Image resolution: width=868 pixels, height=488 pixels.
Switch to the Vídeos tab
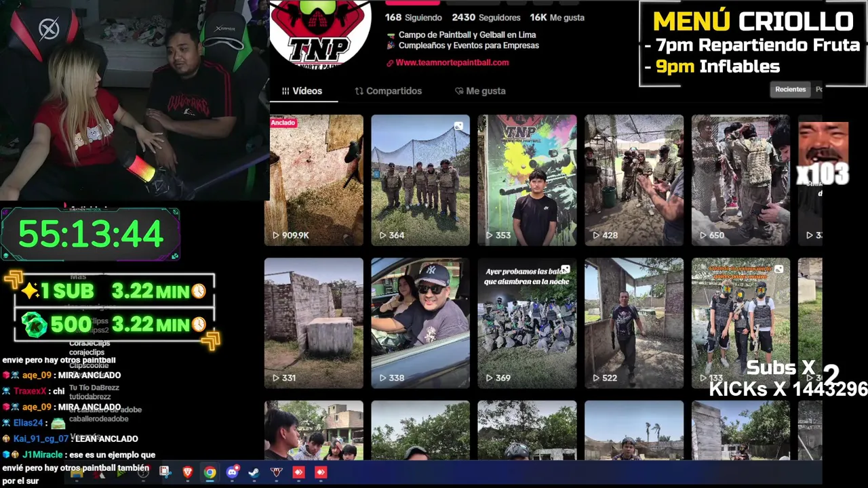pyautogui.click(x=302, y=91)
